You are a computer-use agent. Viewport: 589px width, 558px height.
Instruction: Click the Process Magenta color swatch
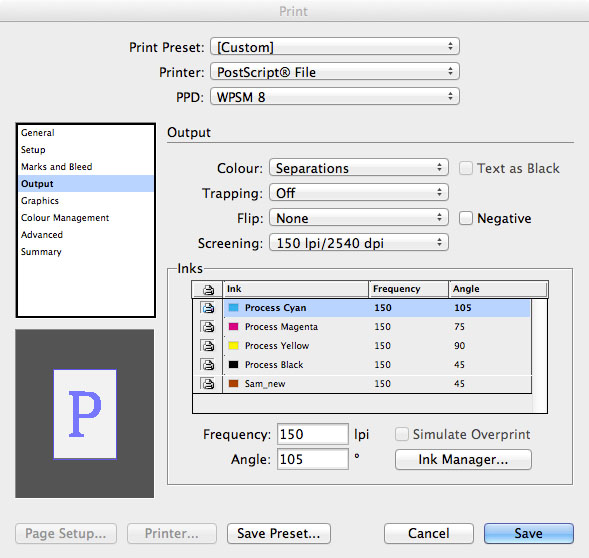[234, 327]
